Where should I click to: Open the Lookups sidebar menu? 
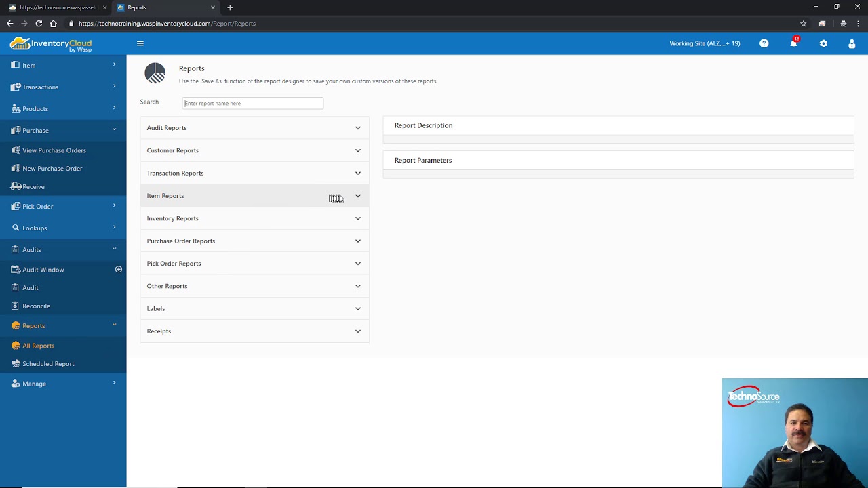click(x=63, y=228)
